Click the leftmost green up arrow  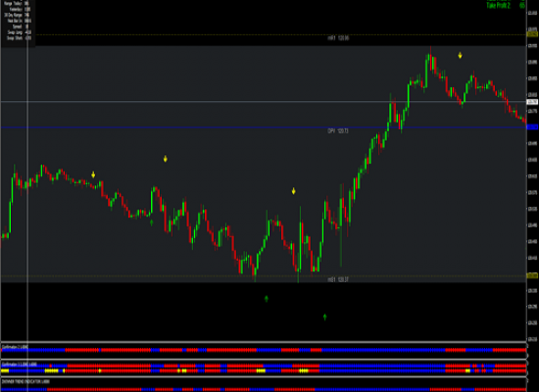pyautogui.click(x=152, y=222)
